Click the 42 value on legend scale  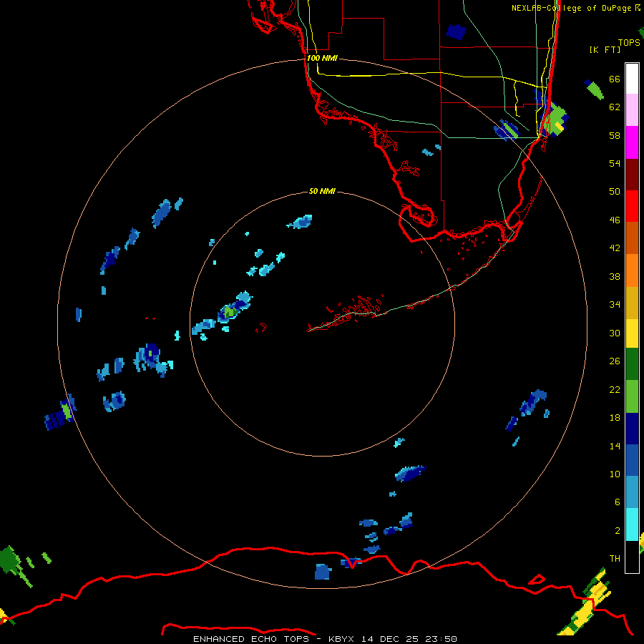(x=615, y=248)
